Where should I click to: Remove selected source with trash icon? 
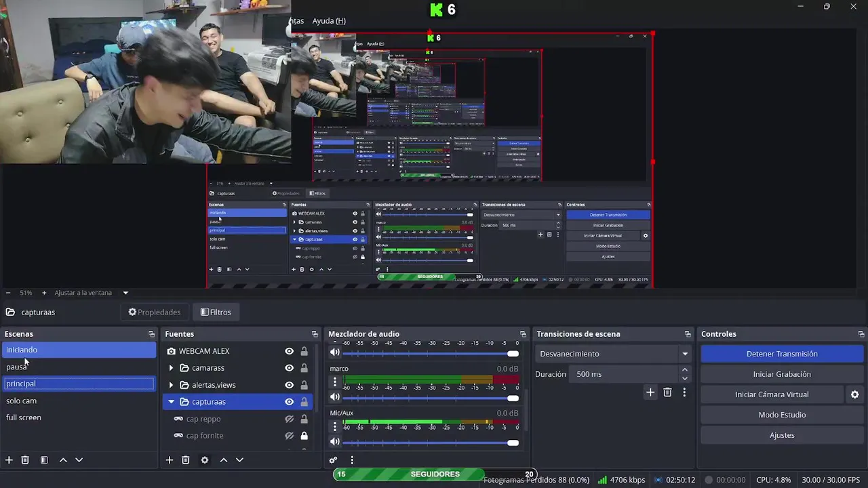[186, 460]
